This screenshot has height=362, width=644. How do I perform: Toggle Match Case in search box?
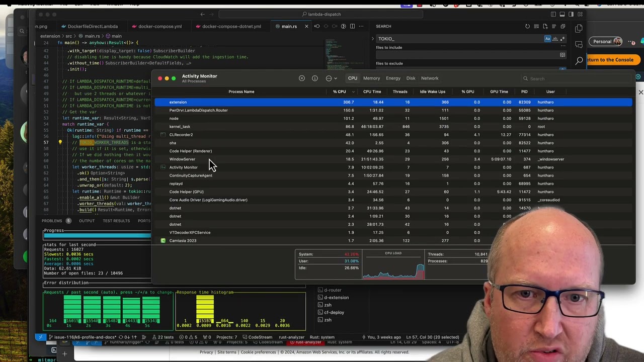[547, 39]
